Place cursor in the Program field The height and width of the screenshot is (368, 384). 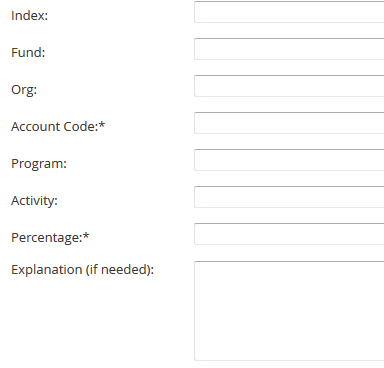click(x=289, y=160)
